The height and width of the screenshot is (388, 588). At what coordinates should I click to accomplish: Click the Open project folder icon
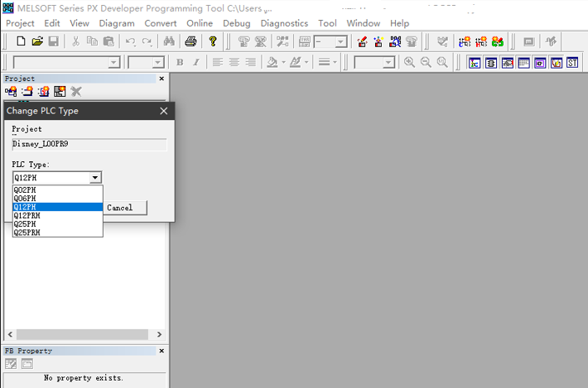click(36, 41)
